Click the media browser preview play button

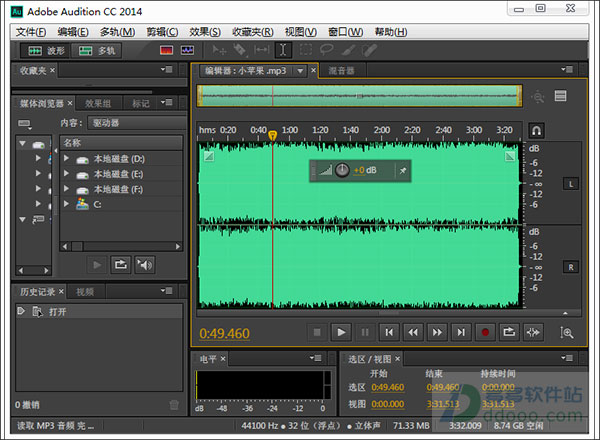coord(97,264)
